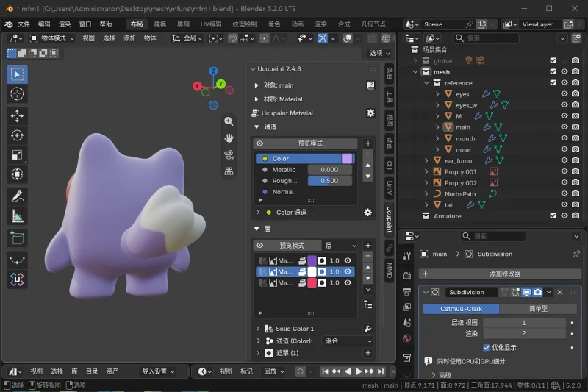Hide the tail object in the viewport

point(564,204)
